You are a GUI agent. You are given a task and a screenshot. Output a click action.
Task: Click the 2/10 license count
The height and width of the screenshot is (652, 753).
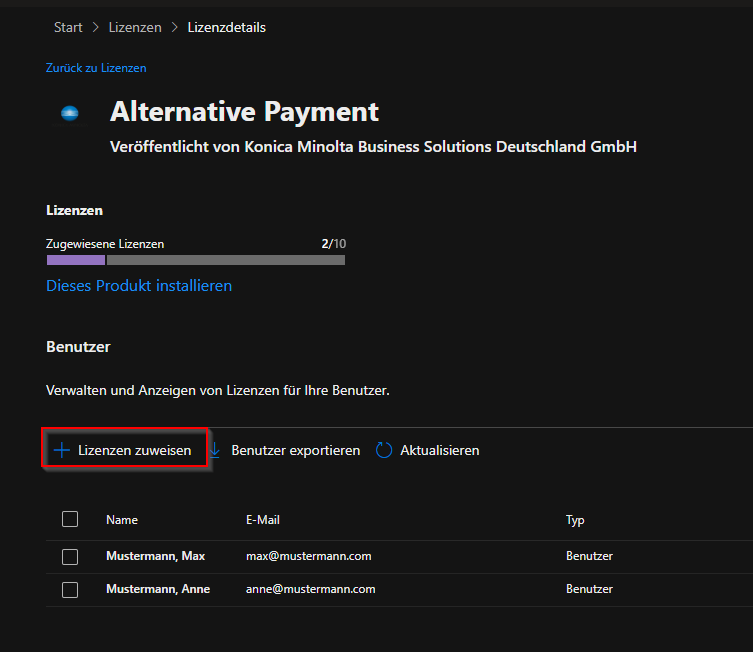point(333,244)
